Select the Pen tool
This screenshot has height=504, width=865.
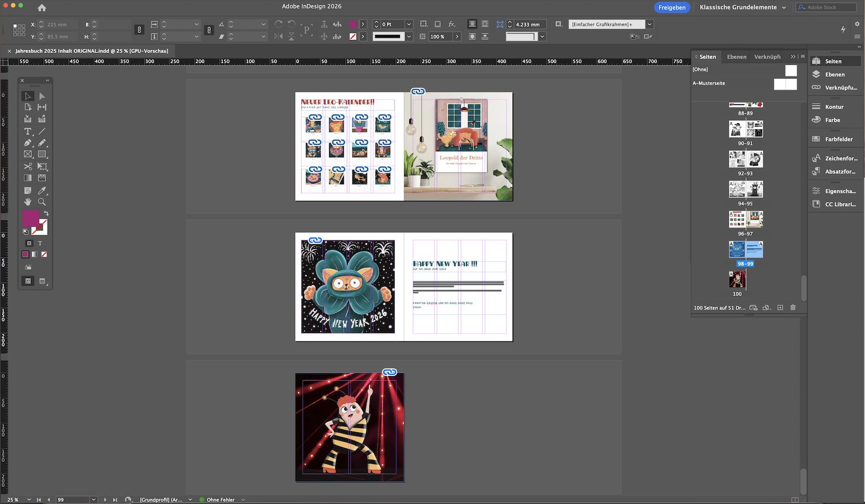pyautogui.click(x=28, y=143)
